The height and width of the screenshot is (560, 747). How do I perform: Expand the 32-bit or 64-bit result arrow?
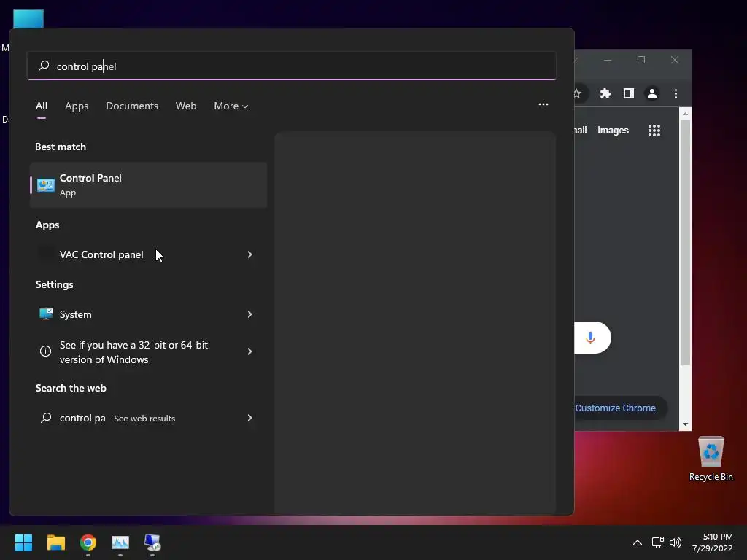(249, 351)
